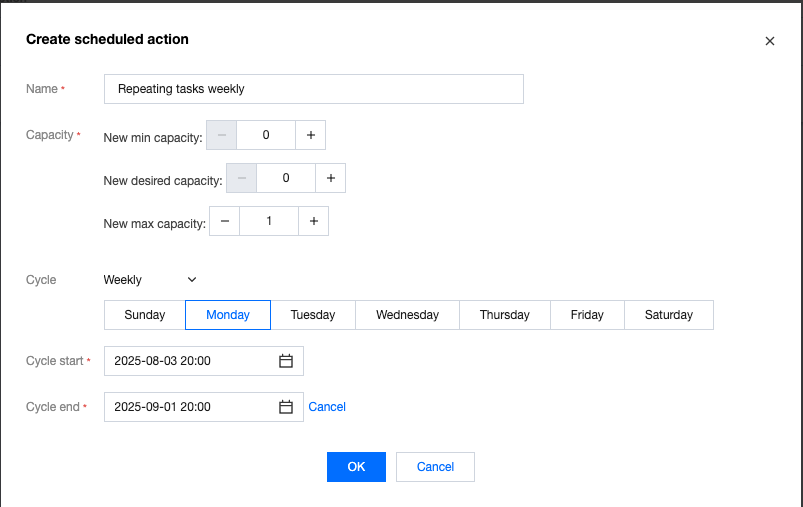Click the Cancel link beside Cycle end
Image resolution: width=803 pixels, height=507 pixels.
click(327, 407)
